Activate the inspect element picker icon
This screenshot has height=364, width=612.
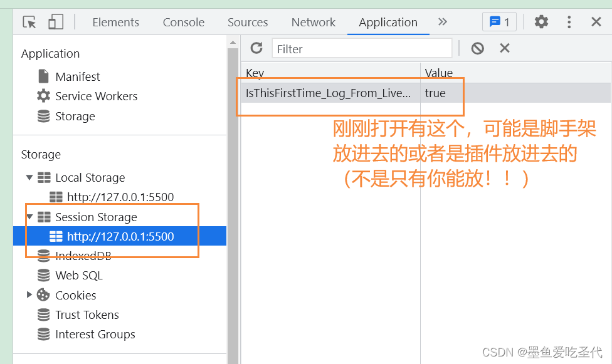tap(29, 22)
